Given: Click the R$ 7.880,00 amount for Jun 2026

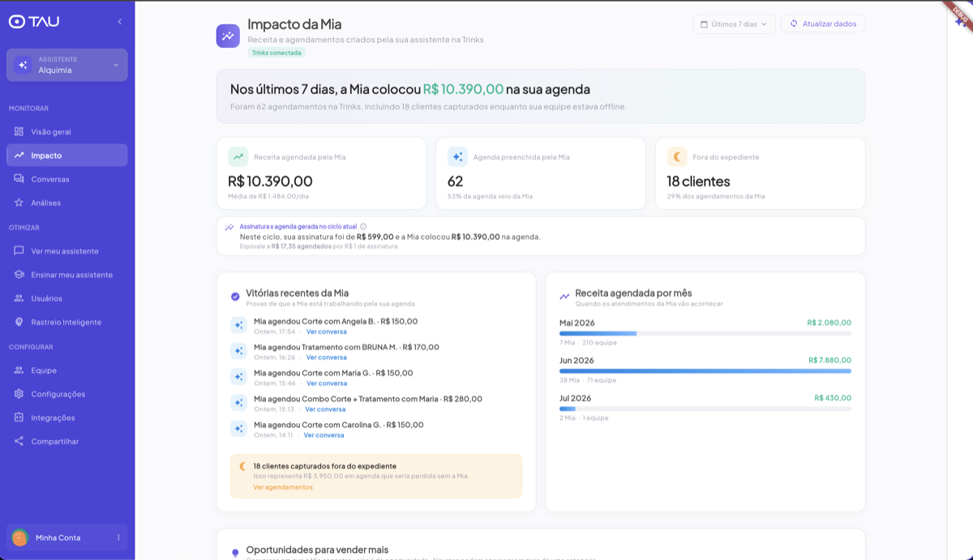Looking at the screenshot, I should coord(829,360).
